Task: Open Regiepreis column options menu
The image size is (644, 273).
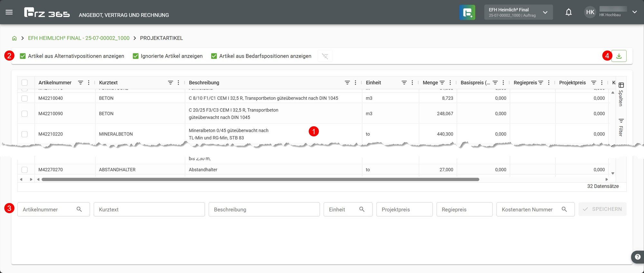Action: click(549, 83)
